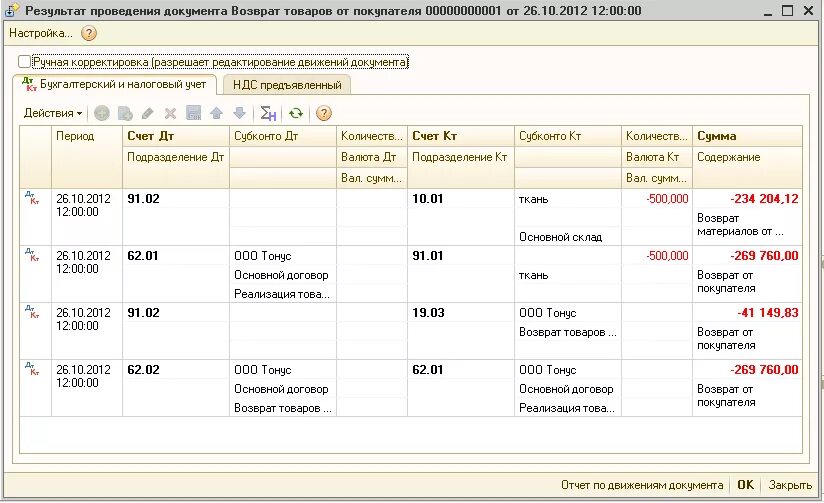Click the Счет Кт column header
Screen dimensions: 824x503
(461, 136)
